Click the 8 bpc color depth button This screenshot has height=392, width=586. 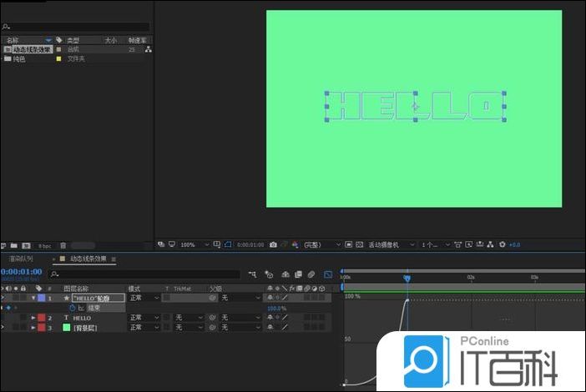pos(45,246)
